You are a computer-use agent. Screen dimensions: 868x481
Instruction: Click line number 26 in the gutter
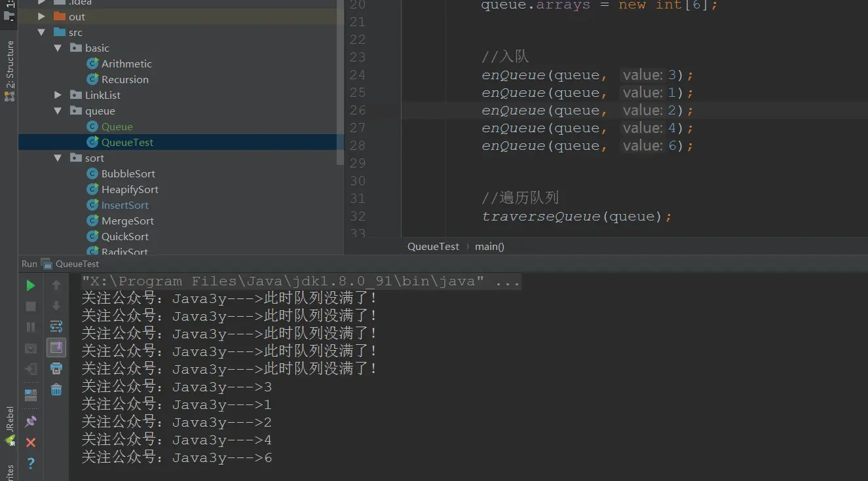pos(358,110)
